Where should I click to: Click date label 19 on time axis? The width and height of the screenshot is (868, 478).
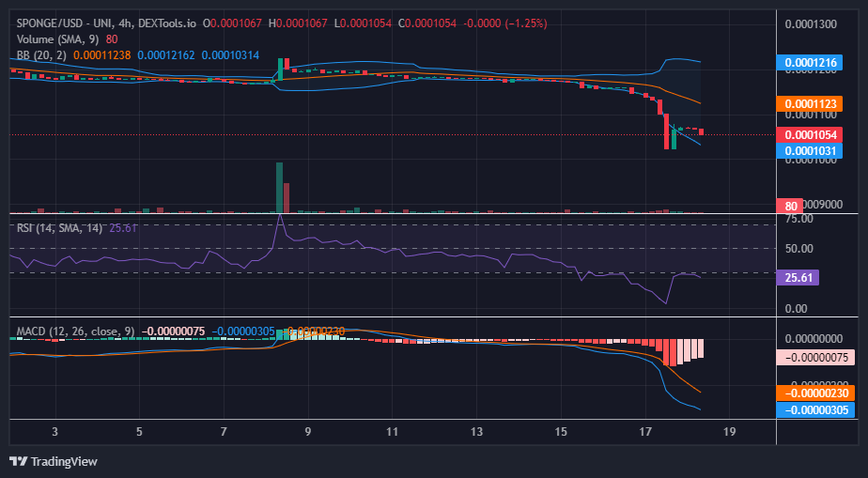click(730, 432)
